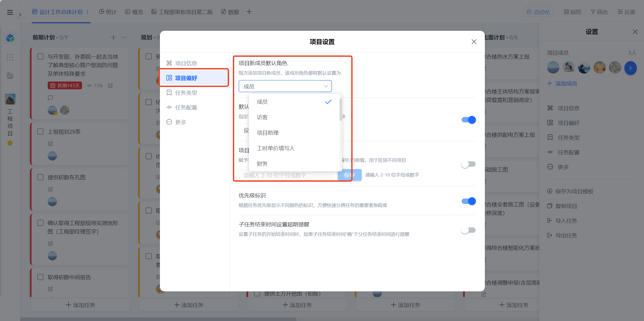Image resolution: width=644 pixels, height=321 pixels.
Task: Select 项目信息 in dialog sidebar
Action: 194,63
